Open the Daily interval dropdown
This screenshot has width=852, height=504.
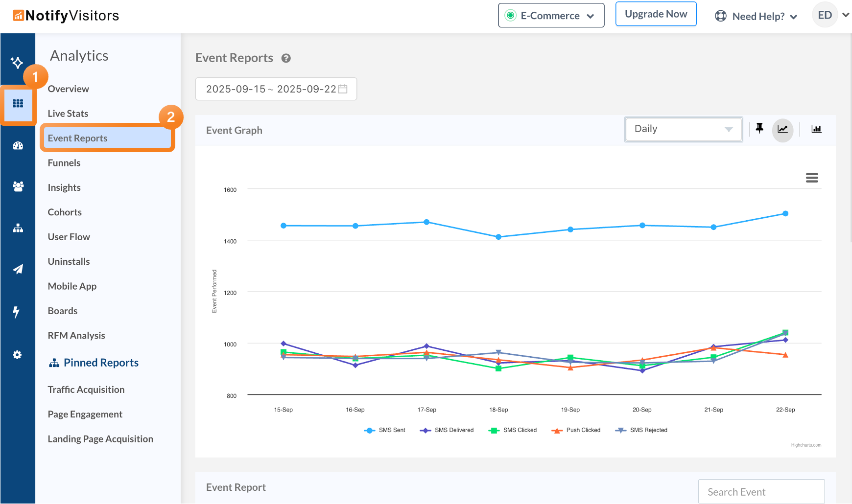click(x=683, y=129)
